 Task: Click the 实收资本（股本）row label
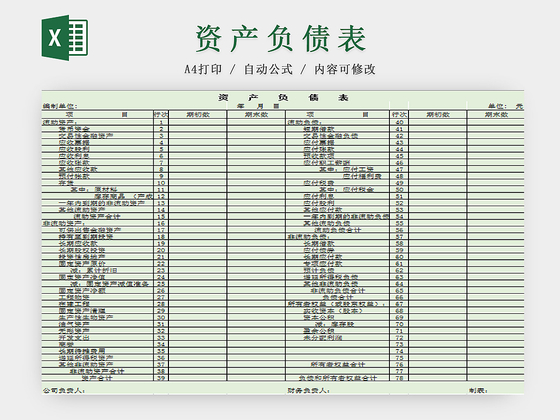333,311
